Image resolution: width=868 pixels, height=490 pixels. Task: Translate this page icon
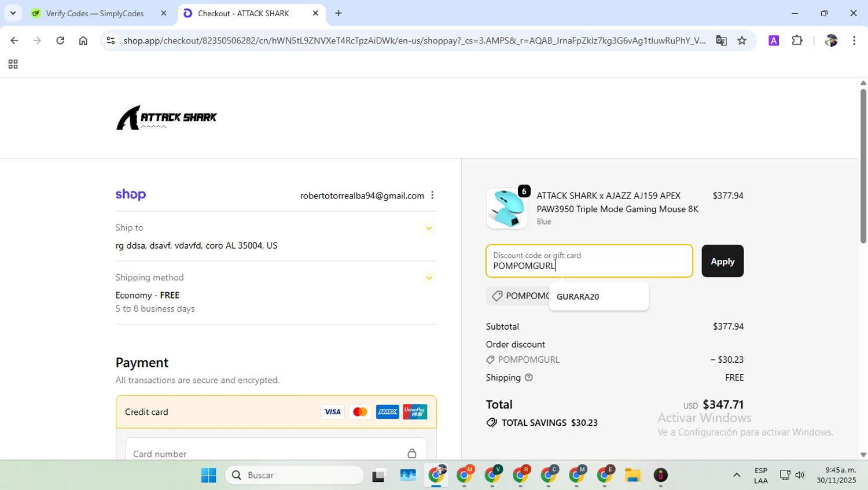[x=721, y=40]
